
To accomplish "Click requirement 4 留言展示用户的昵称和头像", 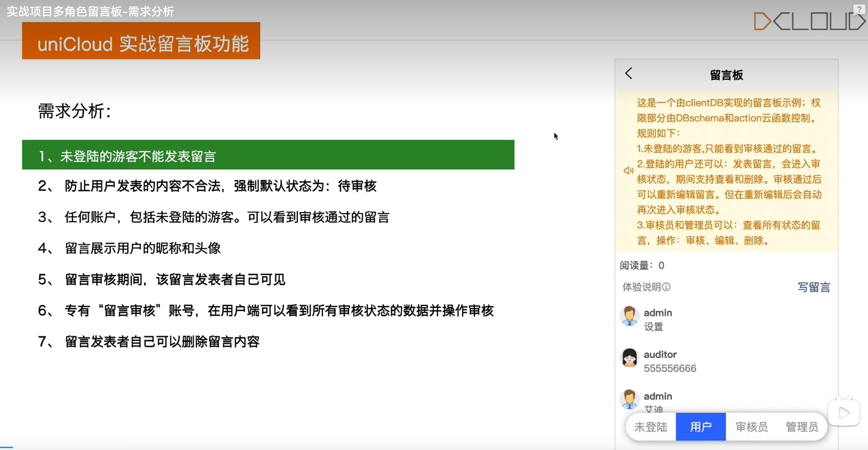I will pyautogui.click(x=129, y=248).
